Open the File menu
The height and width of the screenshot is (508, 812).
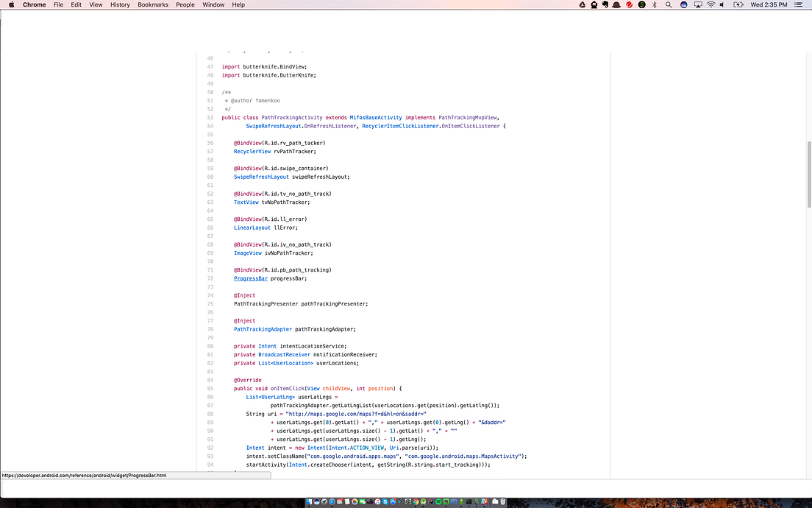59,4
